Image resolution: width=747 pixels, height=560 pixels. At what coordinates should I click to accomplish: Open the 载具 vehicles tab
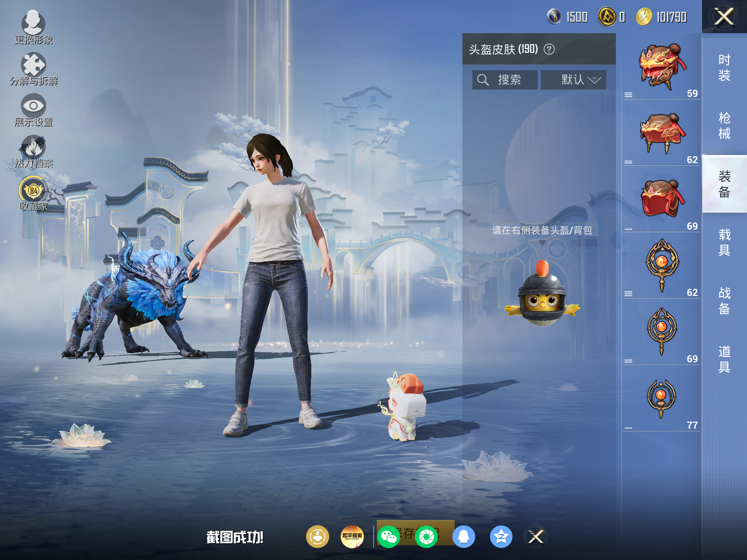point(724,242)
